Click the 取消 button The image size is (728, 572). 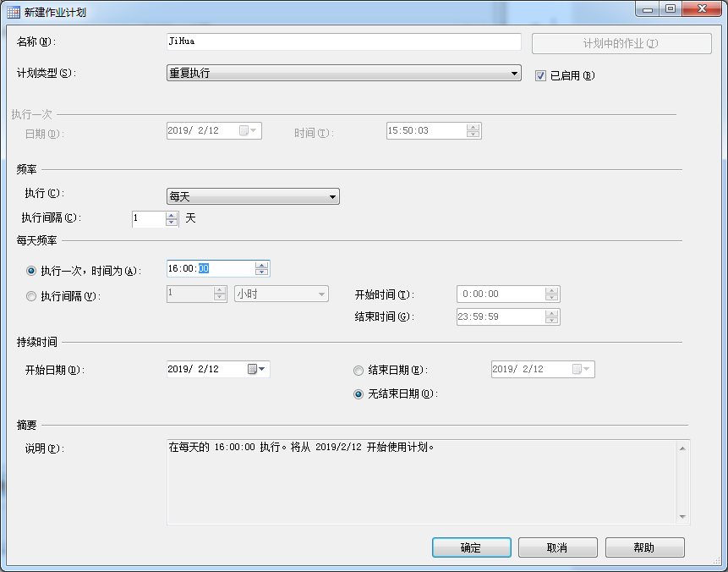pyautogui.click(x=557, y=547)
